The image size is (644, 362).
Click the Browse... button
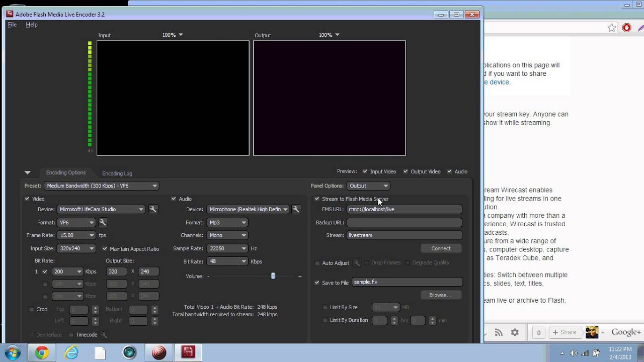[x=441, y=295]
